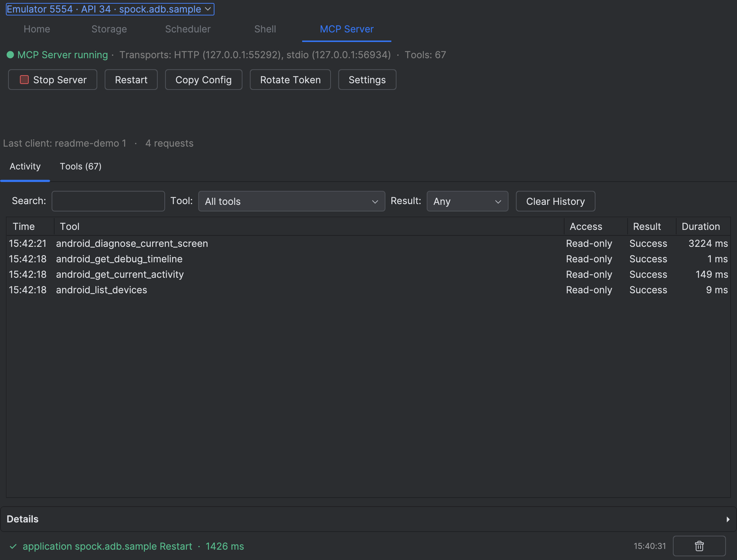Open the Scheduler tab
The image size is (737, 560).
188,29
